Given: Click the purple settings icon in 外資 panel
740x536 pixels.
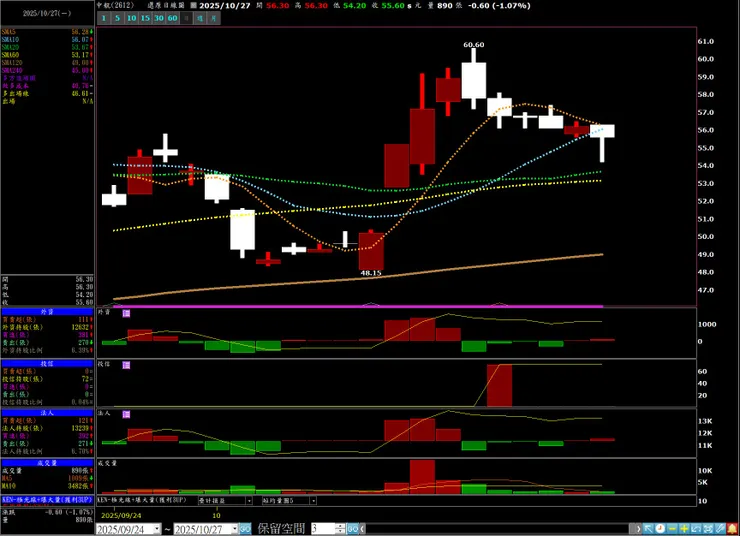Looking at the screenshot, I should (126, 313).
